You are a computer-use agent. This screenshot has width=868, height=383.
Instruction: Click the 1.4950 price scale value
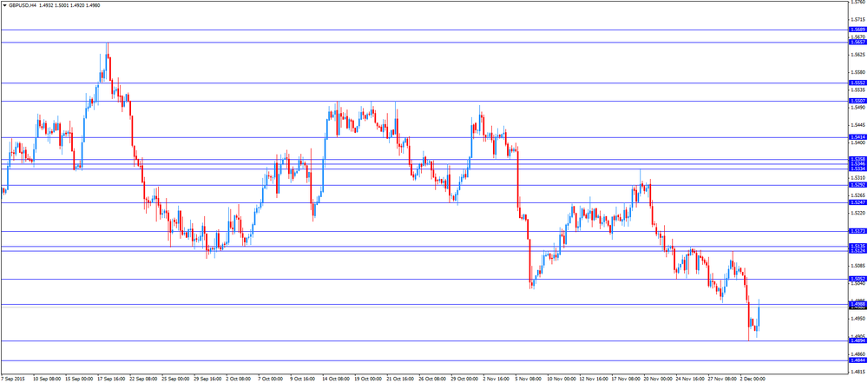(x=857, y=319)
